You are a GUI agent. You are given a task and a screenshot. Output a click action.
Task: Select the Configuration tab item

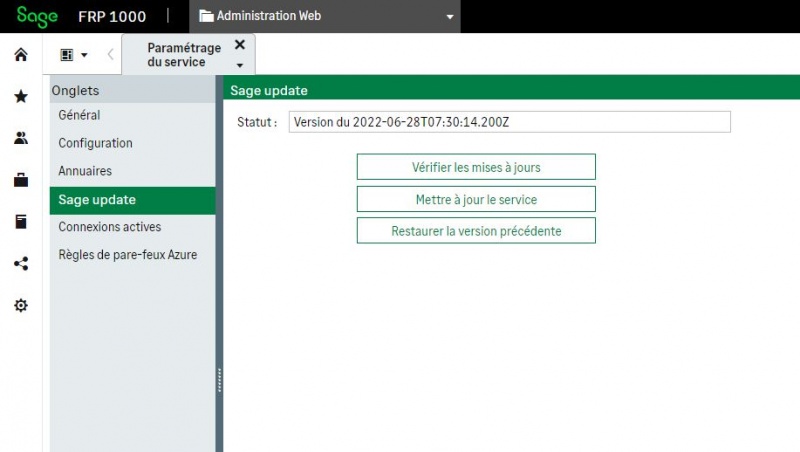pos(133,143)
